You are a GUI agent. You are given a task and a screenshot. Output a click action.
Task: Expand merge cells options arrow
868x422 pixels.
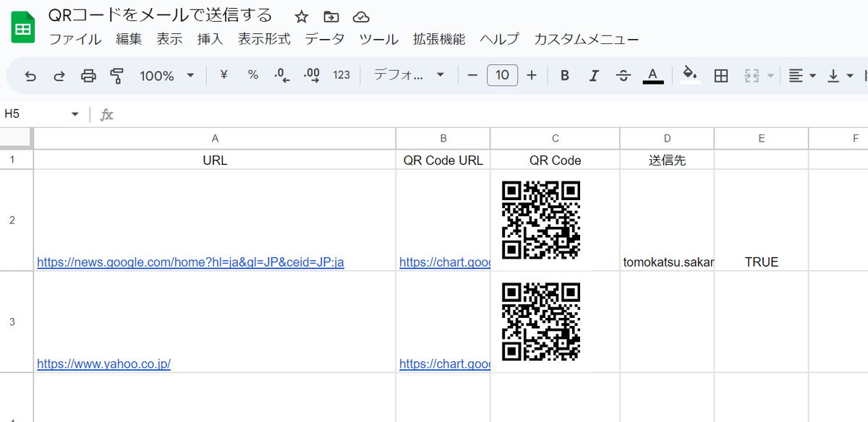pos(770,75)
